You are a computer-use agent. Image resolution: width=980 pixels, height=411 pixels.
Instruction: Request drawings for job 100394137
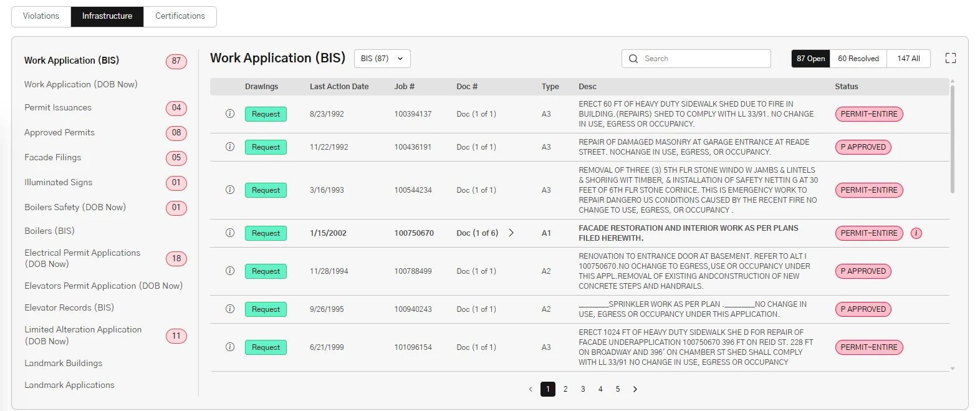[x=266, y=114]
